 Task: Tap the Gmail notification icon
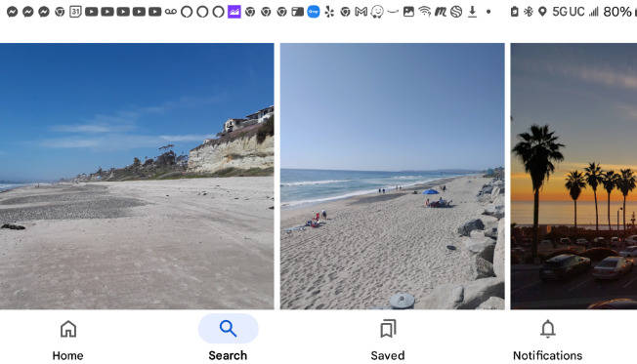pos(361,12)
